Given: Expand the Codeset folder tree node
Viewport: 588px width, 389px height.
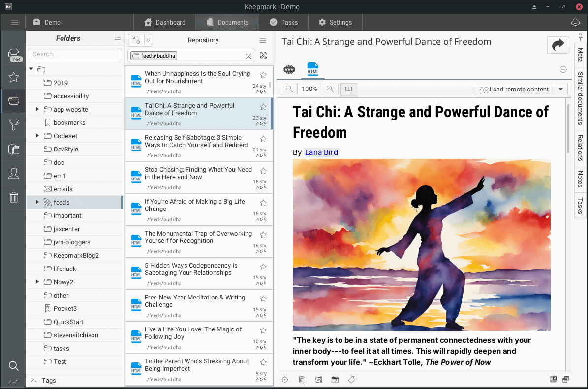Looking at the screenshot, I should [37, 136].
